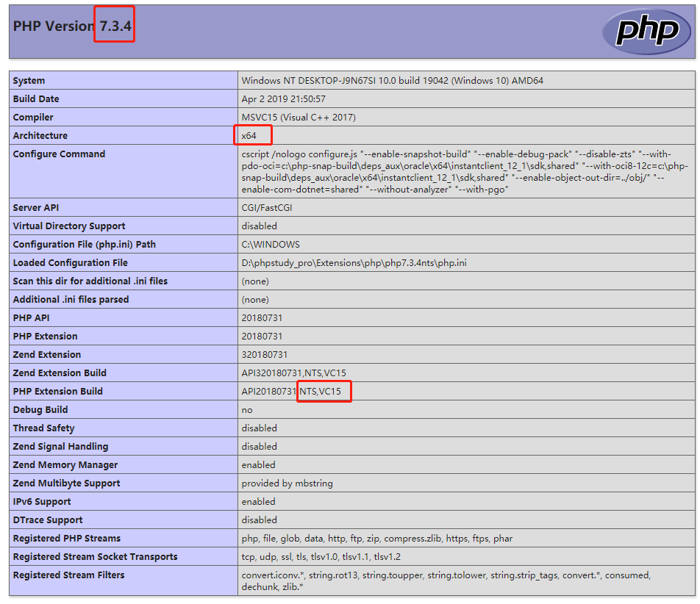
Task: Click the Zend Extension Build value
Action: 293,373
